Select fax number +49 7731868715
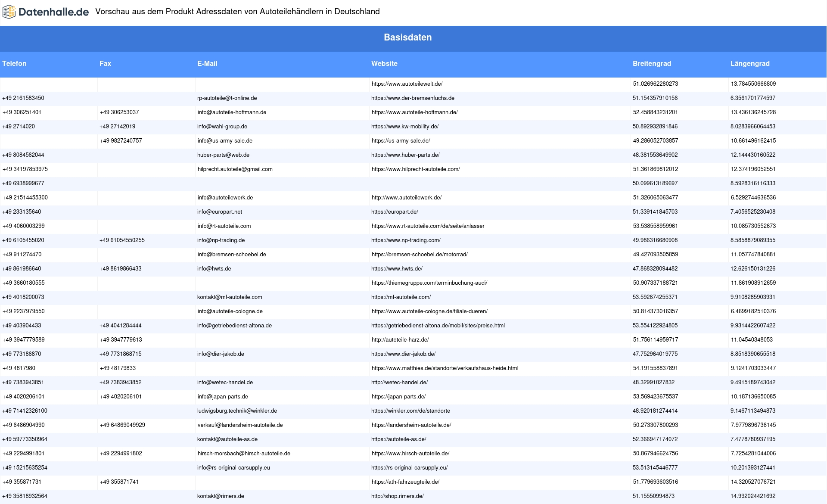827x504 pixels. [120, 354]
